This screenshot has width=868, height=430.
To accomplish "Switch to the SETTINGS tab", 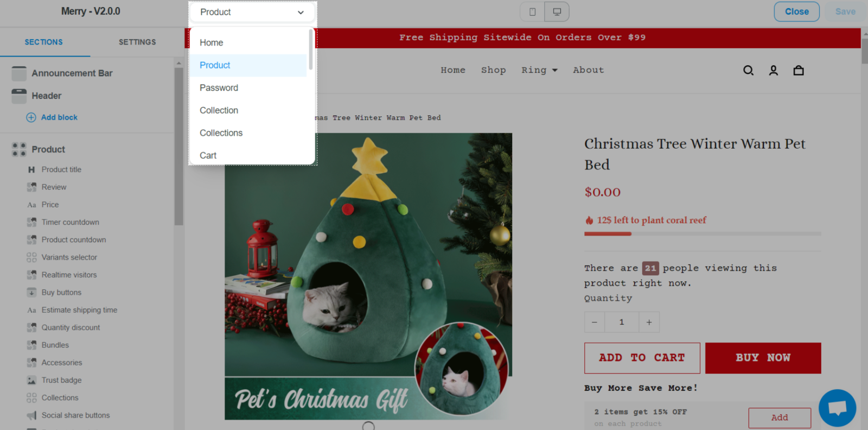I will tap(137, 42).
